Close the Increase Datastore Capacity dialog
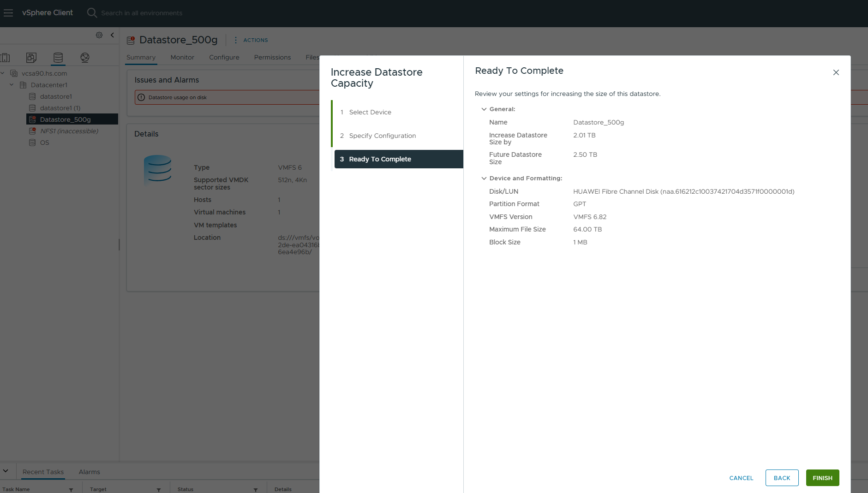Screen dimensions: 868x493 [x=836, y=72]
